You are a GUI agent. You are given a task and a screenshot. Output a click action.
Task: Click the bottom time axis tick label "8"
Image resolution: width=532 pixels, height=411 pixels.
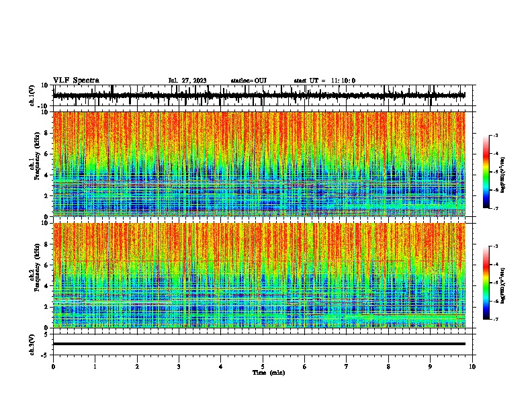388,367
